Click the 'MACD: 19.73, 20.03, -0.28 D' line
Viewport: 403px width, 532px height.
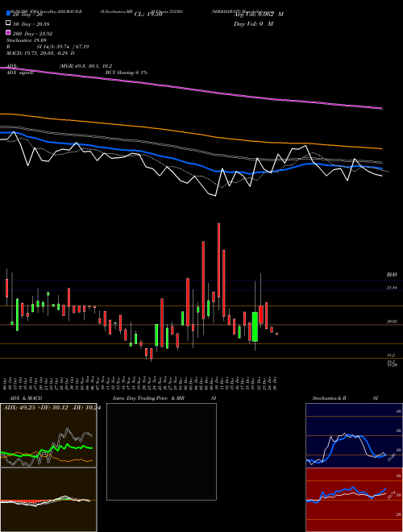pos(41,53)
